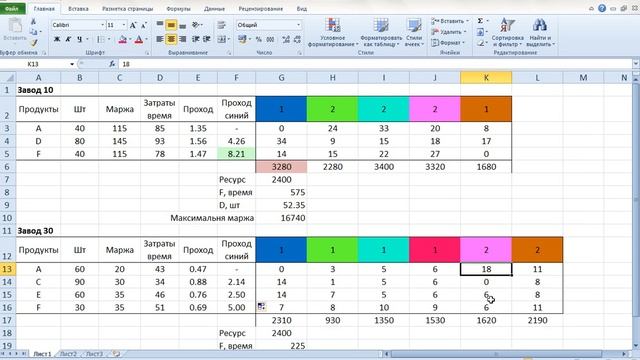
Task: Open the Файл tab
Action: (x=12, y=9)
